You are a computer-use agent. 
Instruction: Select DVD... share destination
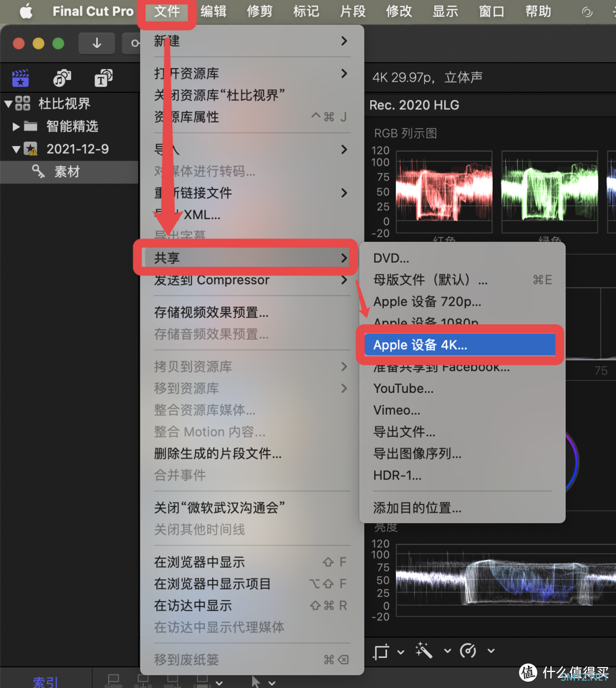(462, 258)
